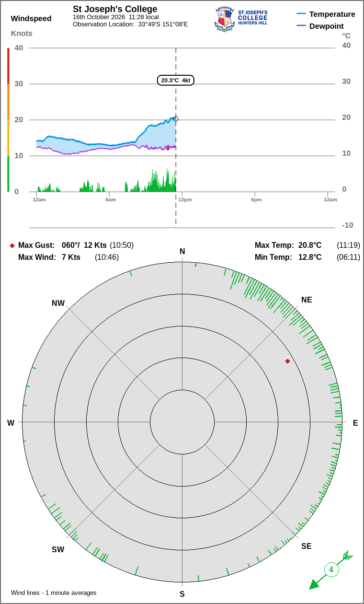
Task: Click the red Max Gust legend dot
Action: pos(12,245)
